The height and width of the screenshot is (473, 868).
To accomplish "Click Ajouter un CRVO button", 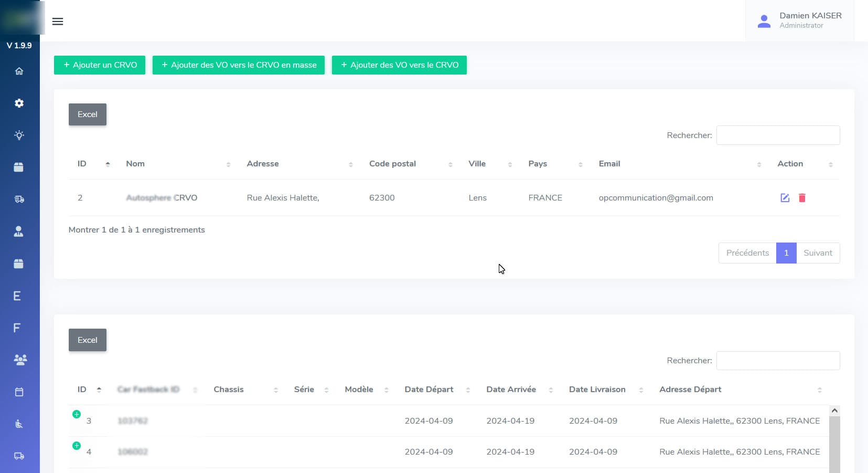I will (100, 65).
